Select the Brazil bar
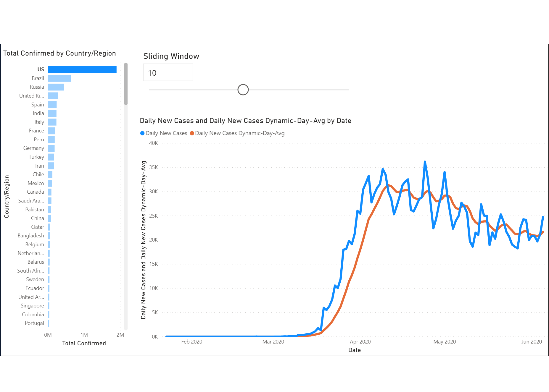Image resolution: width=549 pixels, height=392 pixels. coord(59,78)
